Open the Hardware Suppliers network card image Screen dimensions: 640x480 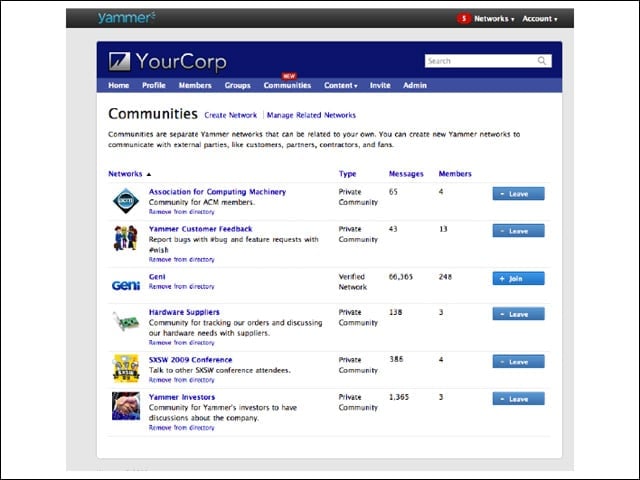126,321
